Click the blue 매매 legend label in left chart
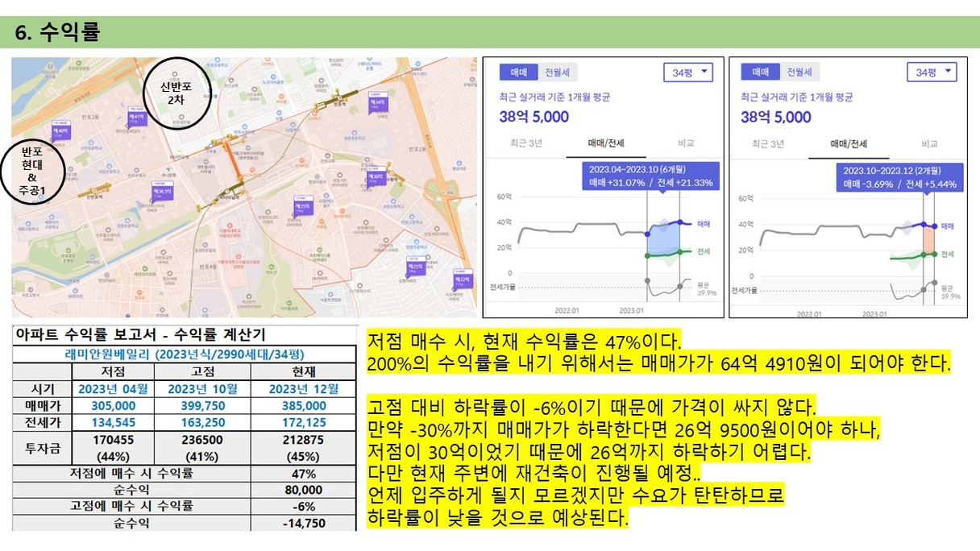Image resolution: width=980 pixels, height=551 pixels. pos(702,224)
